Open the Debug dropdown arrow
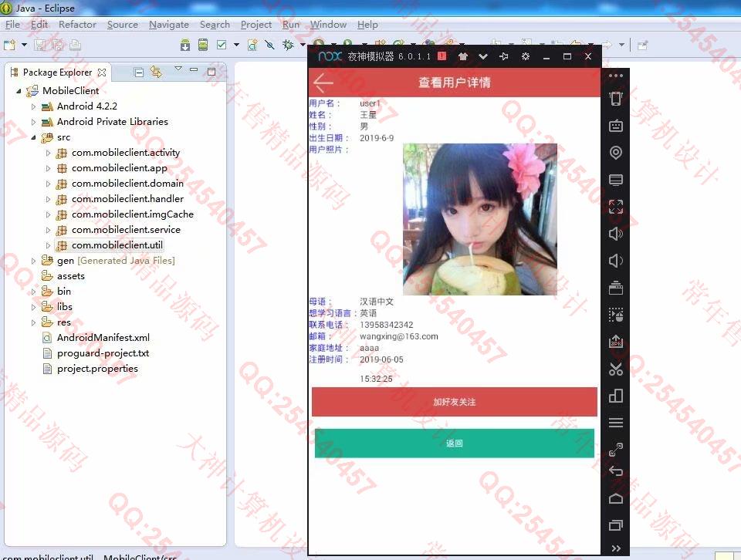The height and width of the screenshot is (560, 741). (x=303, y=45)
